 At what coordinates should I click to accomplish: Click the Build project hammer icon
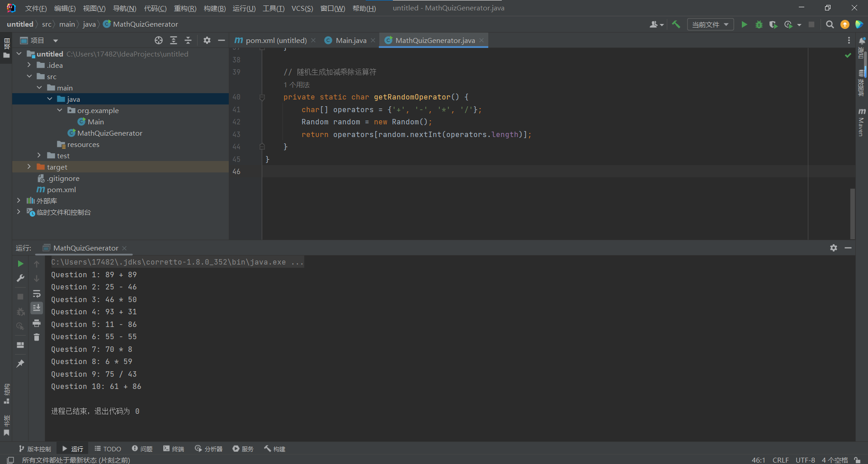click(x=676, y=24)
